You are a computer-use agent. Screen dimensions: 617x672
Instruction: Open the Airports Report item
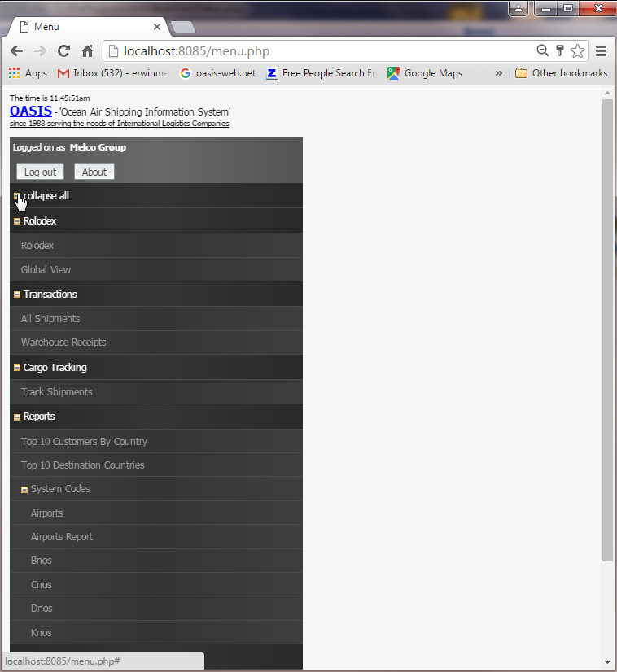(x=156, y=537)
